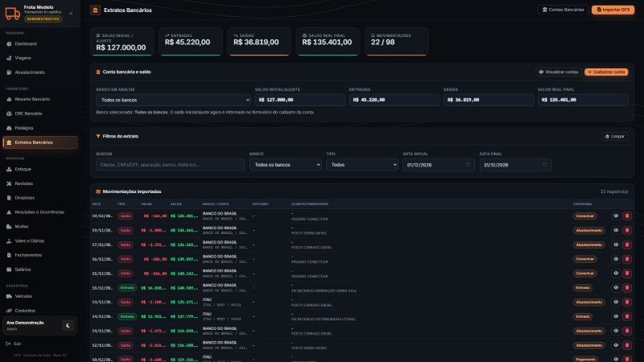Click the Buscar search field

[x=170, y=165]
